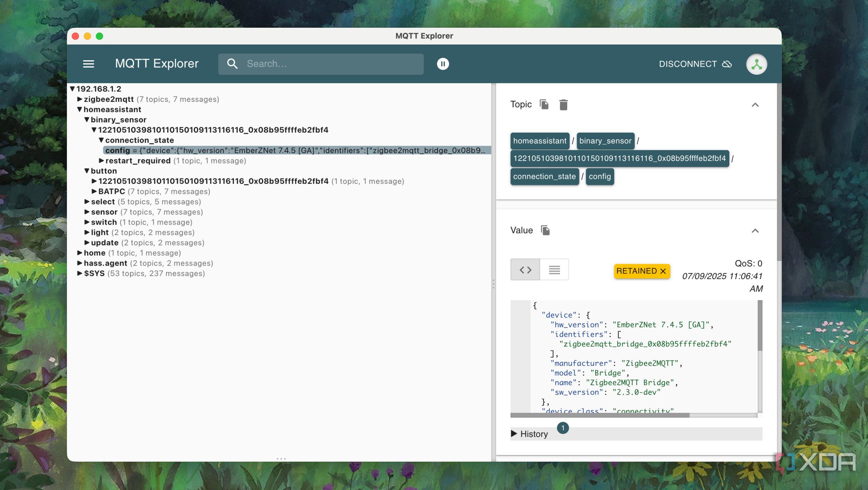Collapse the Topic section with its chevron
The image size is (868, 490).
755,105
